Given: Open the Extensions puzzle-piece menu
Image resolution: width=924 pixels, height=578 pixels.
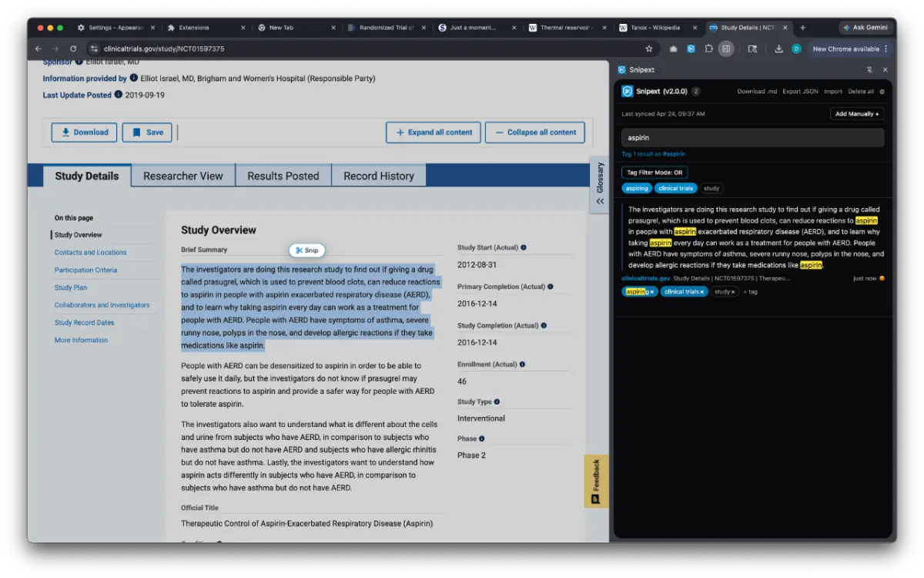Looking at the screenshot, I should pos(708,49).
